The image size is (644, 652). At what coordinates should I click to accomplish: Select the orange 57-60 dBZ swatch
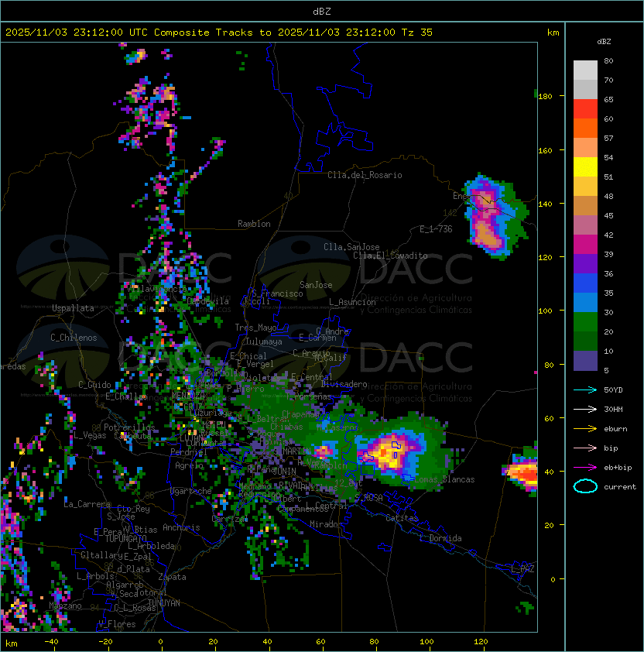tap(585, 129)
